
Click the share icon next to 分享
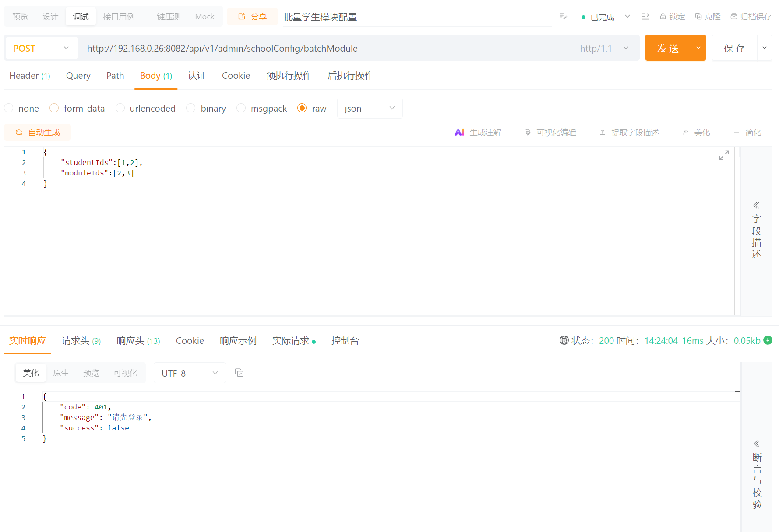coord(242,16)
